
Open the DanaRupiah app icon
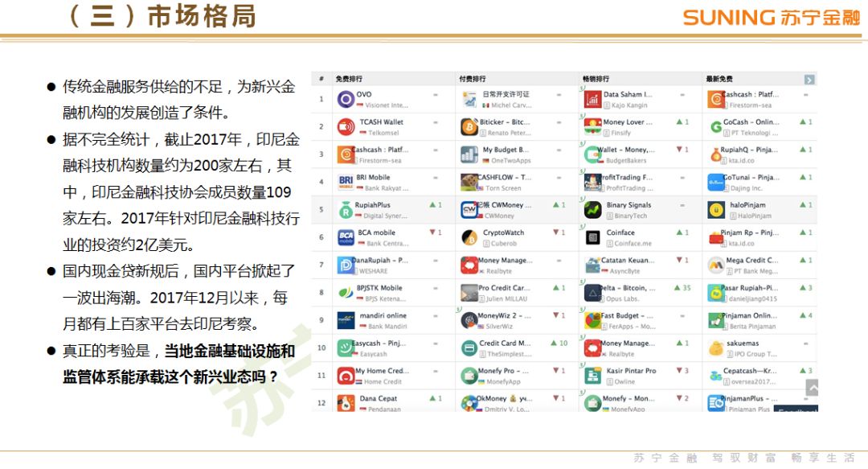click(x=346, y=265)
